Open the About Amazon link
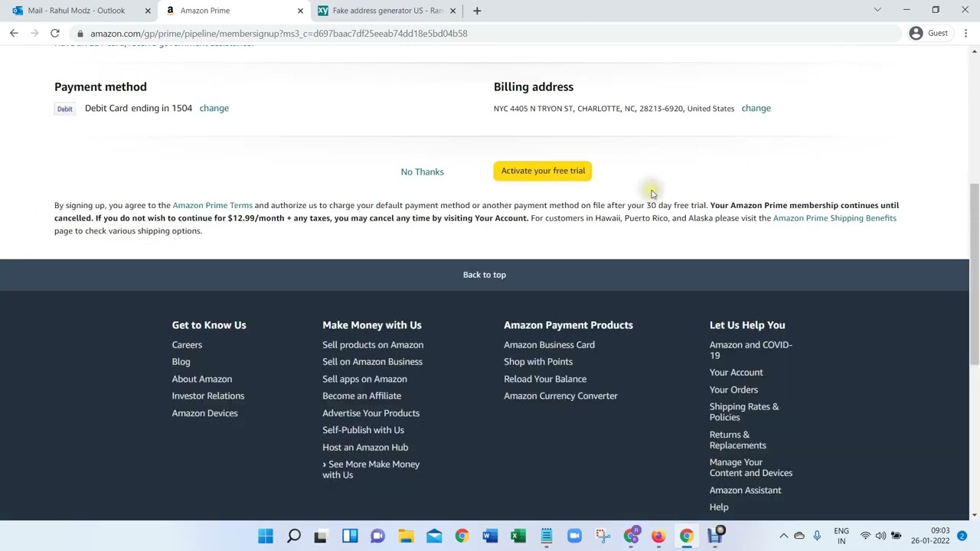This screenshot has width=980, height=551. (201, 379)
